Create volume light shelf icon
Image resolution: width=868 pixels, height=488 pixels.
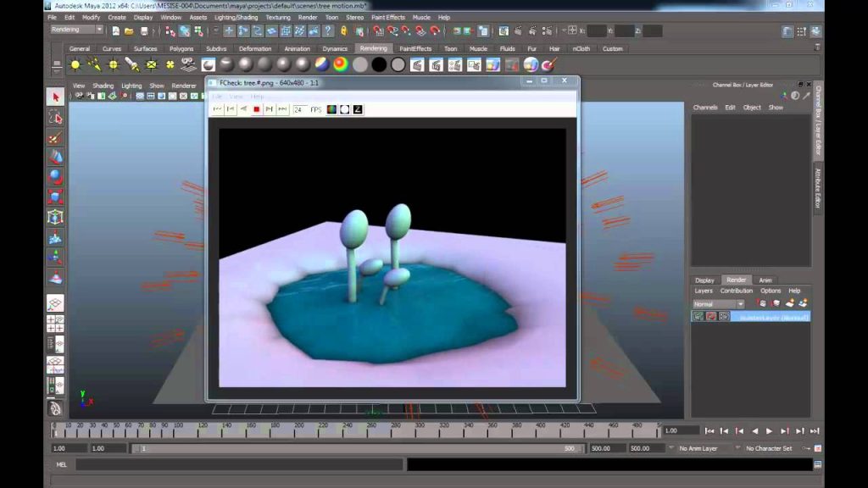170,64
